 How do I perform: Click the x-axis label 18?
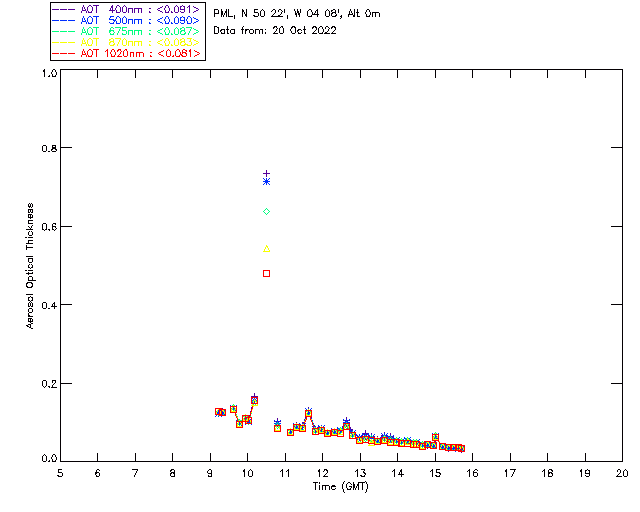[547, 473]
